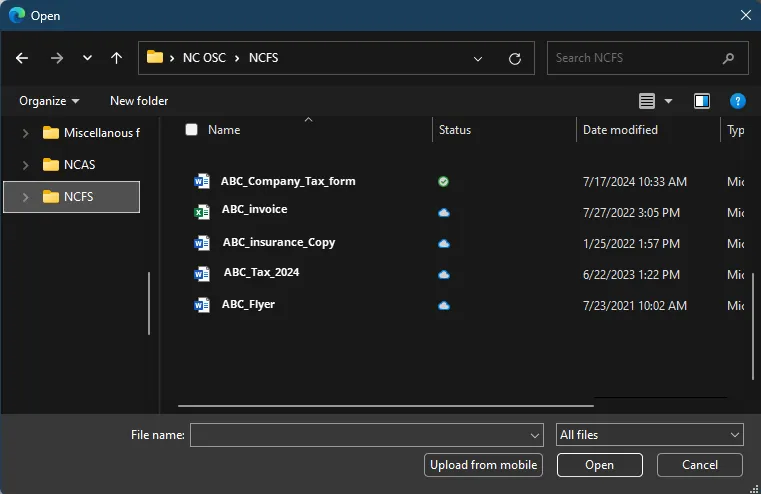The height and width of the screenshot is (494, 761).
Task: Click the Cancel button
Action: [700, 465]
